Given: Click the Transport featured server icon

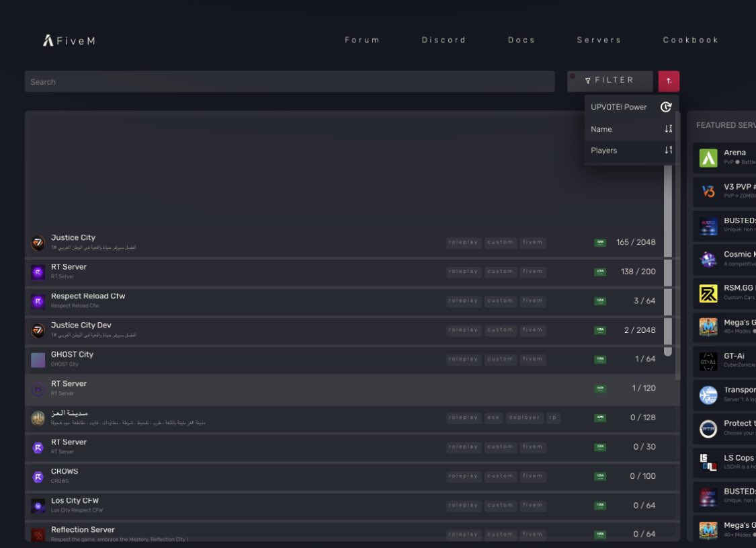Looking at the screenshot, I should pos(708,395).
